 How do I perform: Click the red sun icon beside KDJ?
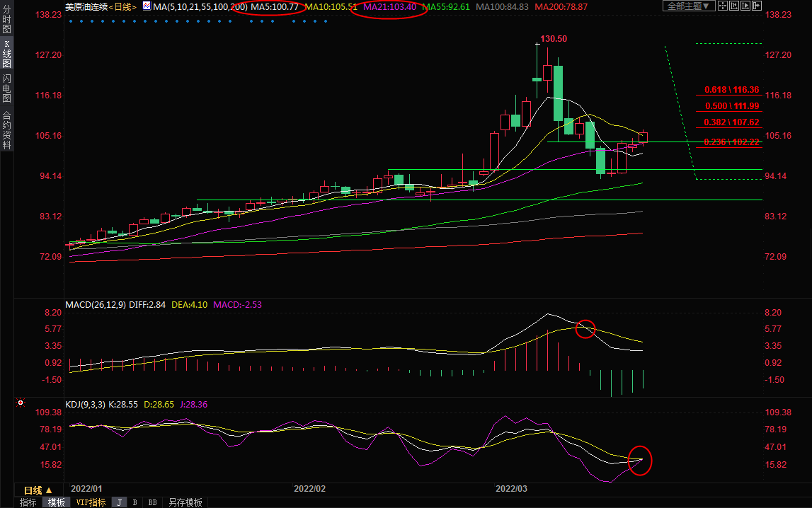21,404
